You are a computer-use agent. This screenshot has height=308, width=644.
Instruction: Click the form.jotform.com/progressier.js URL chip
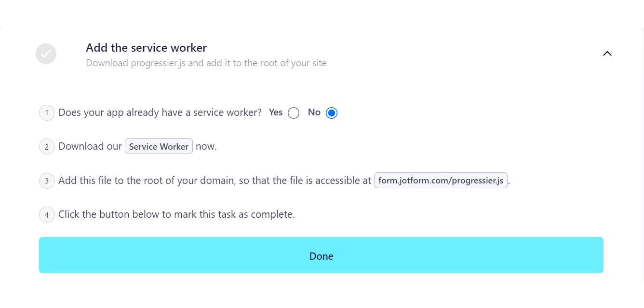click(x=441, y=181)
